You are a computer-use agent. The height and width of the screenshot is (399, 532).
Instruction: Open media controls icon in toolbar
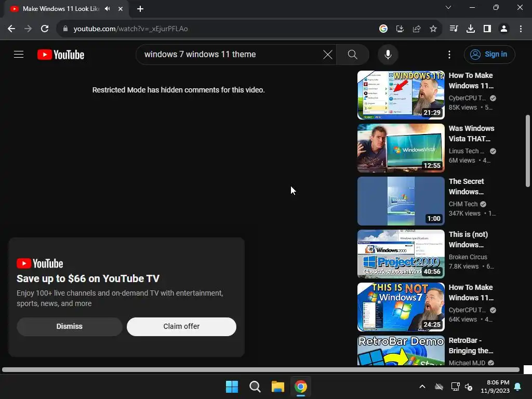(454, 29)
